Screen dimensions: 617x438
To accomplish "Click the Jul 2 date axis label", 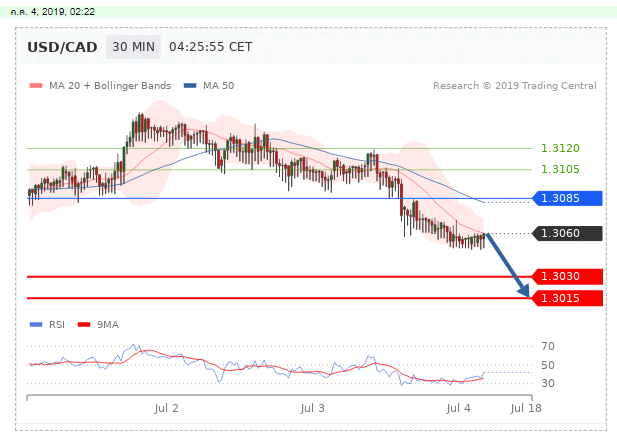I will pos(166,408).
